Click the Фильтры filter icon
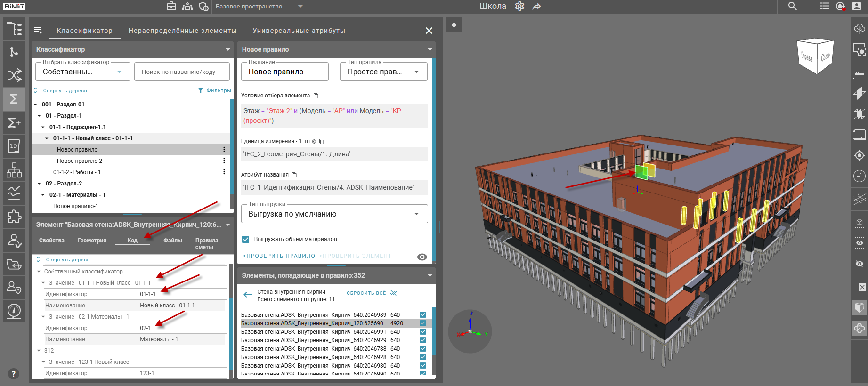 click(x=201, y=90)
